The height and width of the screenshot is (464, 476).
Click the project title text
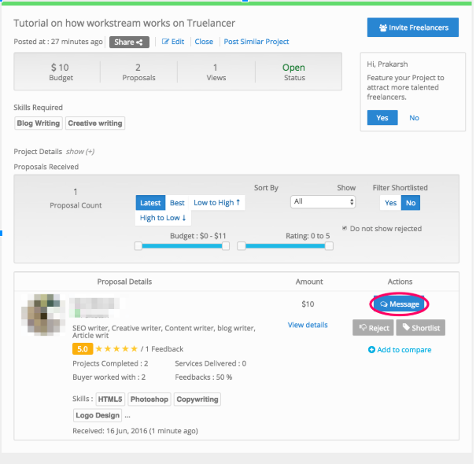pyautogui.click(x=125, y=24)
